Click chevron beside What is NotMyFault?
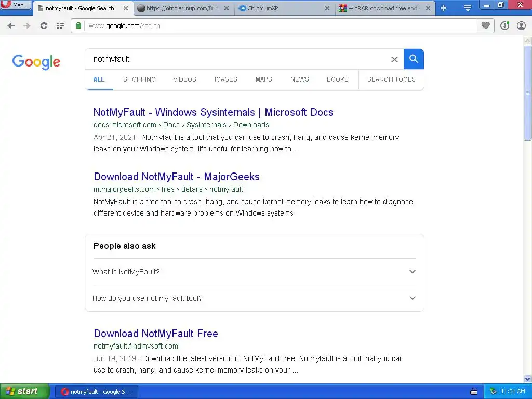Viewport: 532px width, 399px height. point(412,271)
